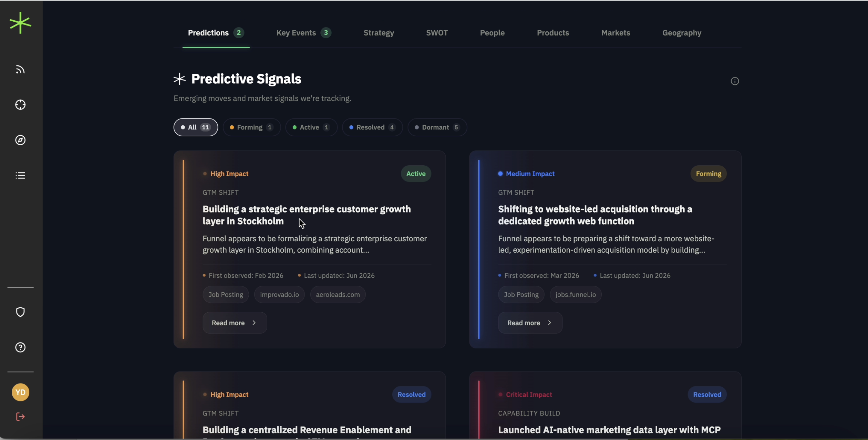868x440 pixels.
Task: Click the CAPABILITY BUILD category label
Action: [x=529, y=413]
